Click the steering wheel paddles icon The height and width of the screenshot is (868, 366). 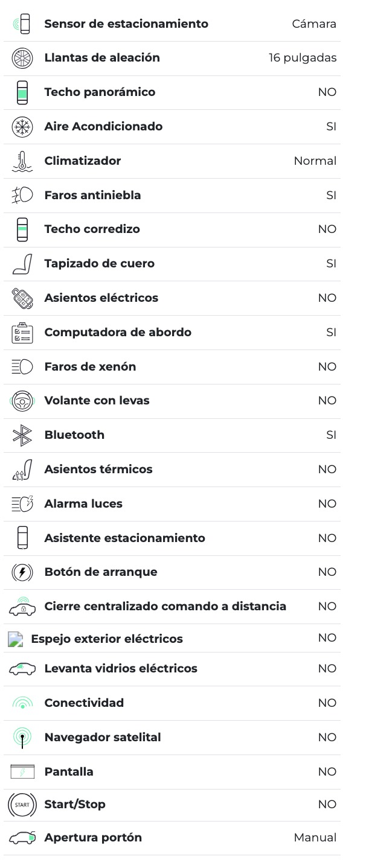click(22, 401)
